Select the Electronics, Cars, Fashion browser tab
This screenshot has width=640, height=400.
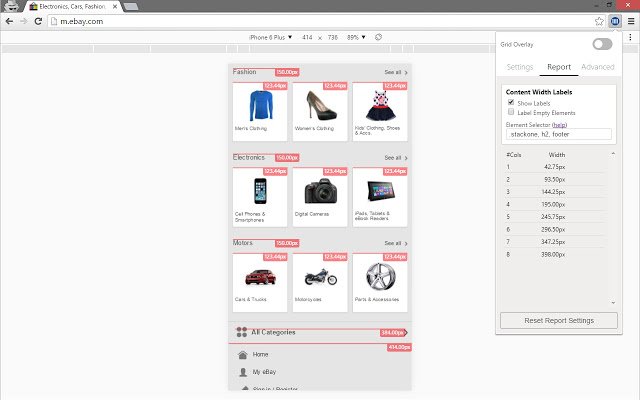coord(72,7)
